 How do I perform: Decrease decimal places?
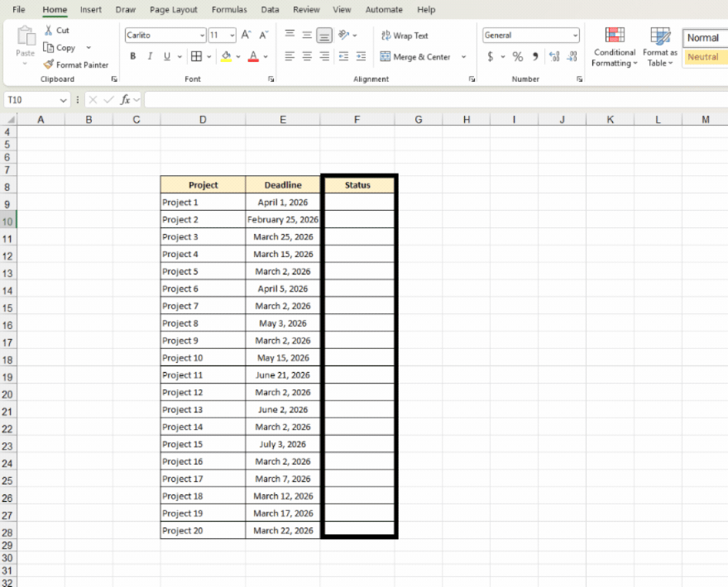(x=572, y=56)
